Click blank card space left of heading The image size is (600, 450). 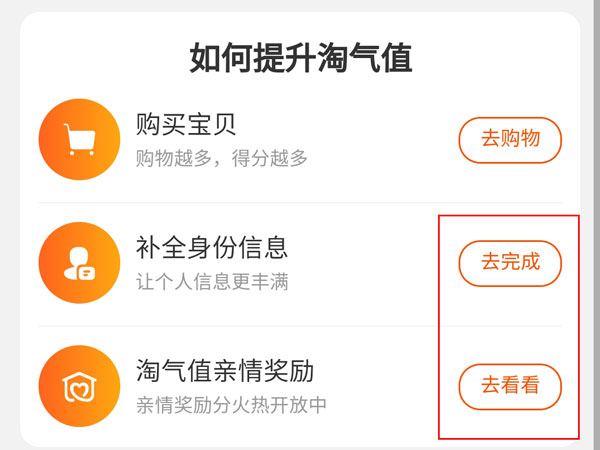[100, 59]
